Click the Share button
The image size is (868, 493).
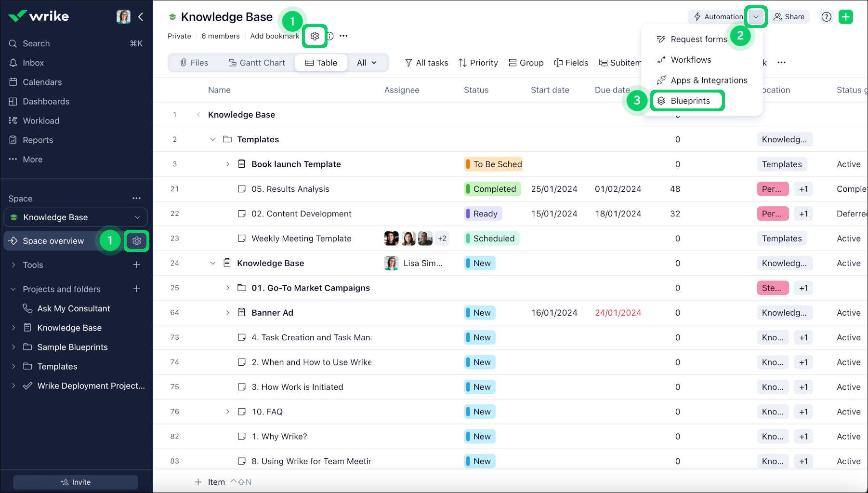(x=789, y=17)
